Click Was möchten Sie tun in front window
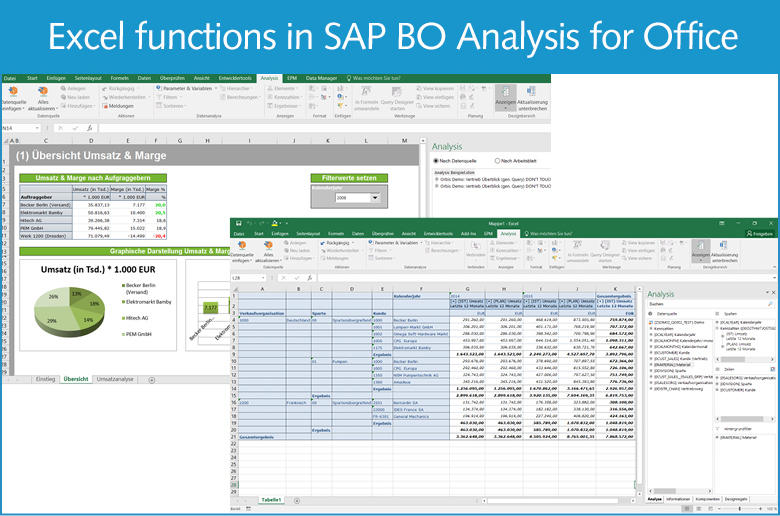Image resolution: width=780 pixels, height=516 pixels. coord(549,233)
